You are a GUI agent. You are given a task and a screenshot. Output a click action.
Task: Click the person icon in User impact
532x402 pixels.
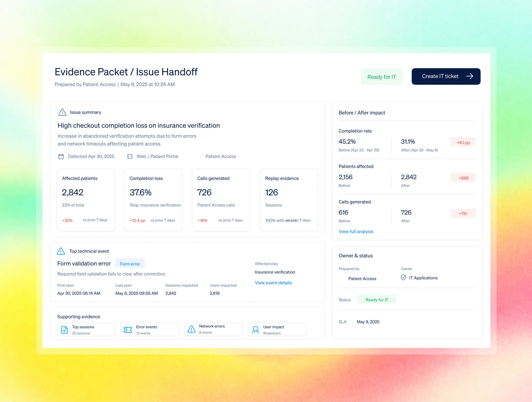(x=255, y=330)
